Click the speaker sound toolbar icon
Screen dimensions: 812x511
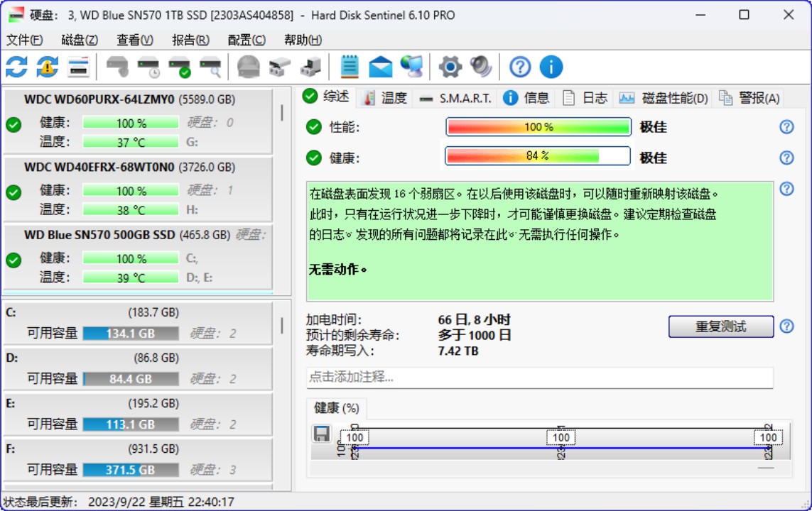pyautogui.click(x=481, y=67)
